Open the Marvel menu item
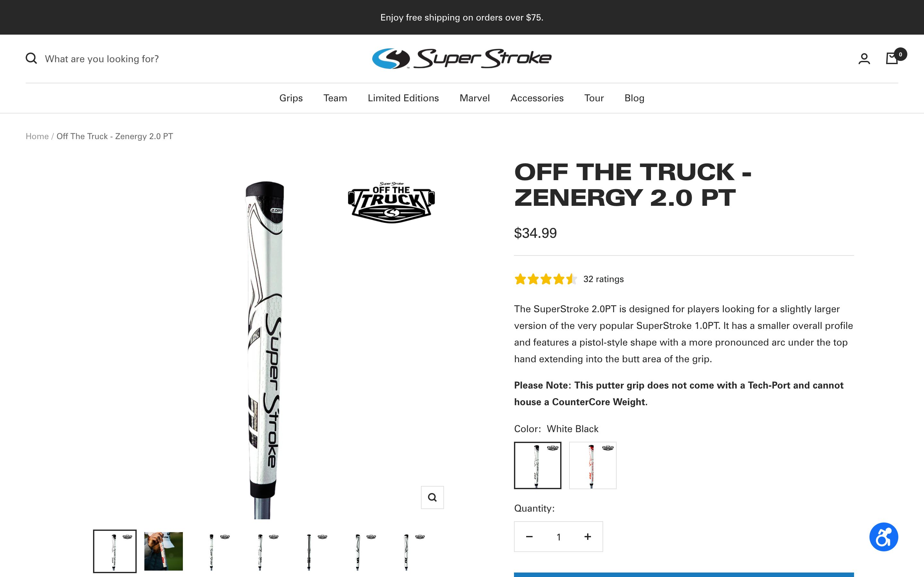The width and height of the screenshot is (924, 577). click(x=475, y=98)
